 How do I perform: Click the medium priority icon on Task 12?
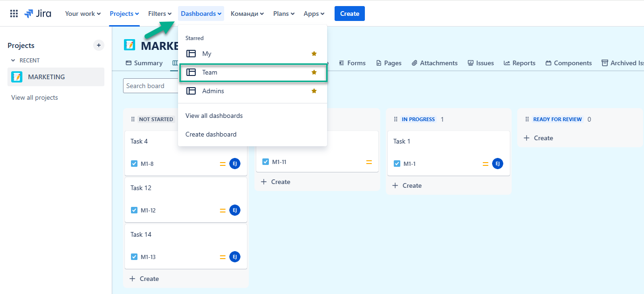[223, 210]
